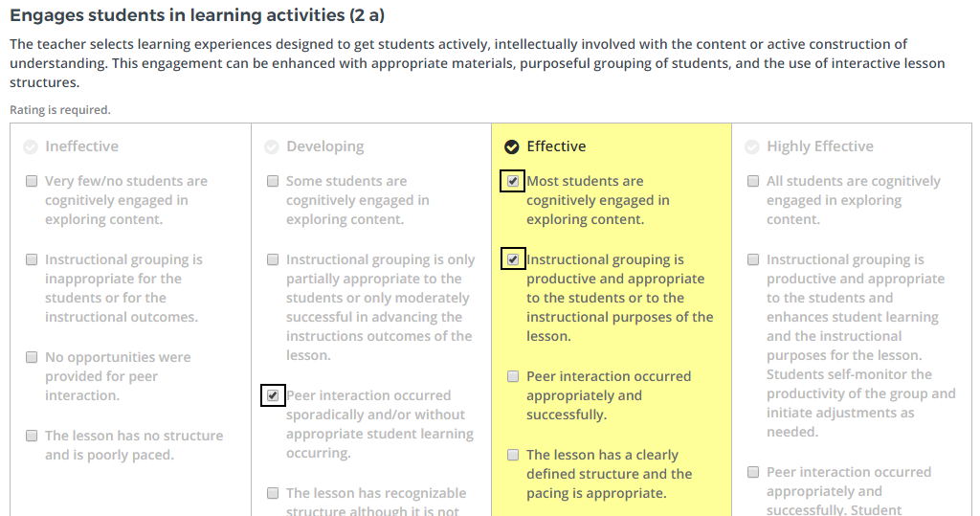The width and height of the screenshot is (980, 516).
Task: Check 'All students are cognitively engaged' box
Action: [753, 181]
